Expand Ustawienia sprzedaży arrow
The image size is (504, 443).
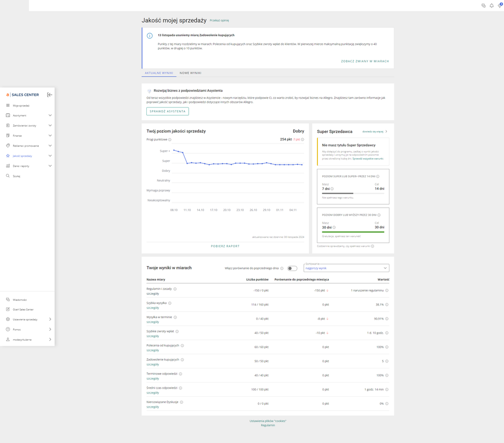[x=50, y=320]
